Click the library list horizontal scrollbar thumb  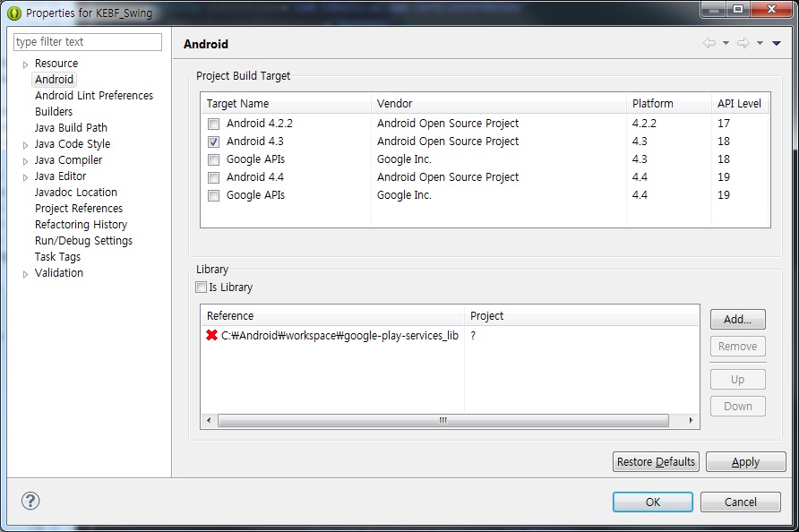(x=443, y=420)
